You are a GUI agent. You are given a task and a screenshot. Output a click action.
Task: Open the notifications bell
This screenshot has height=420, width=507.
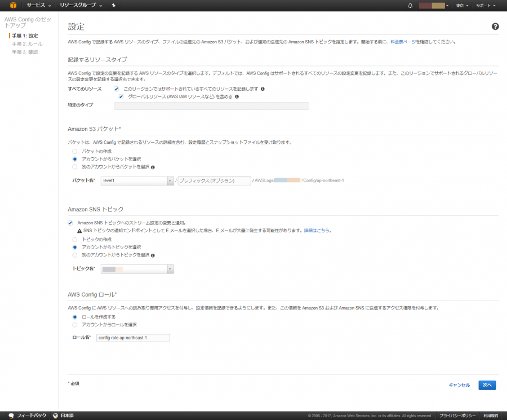410,6
